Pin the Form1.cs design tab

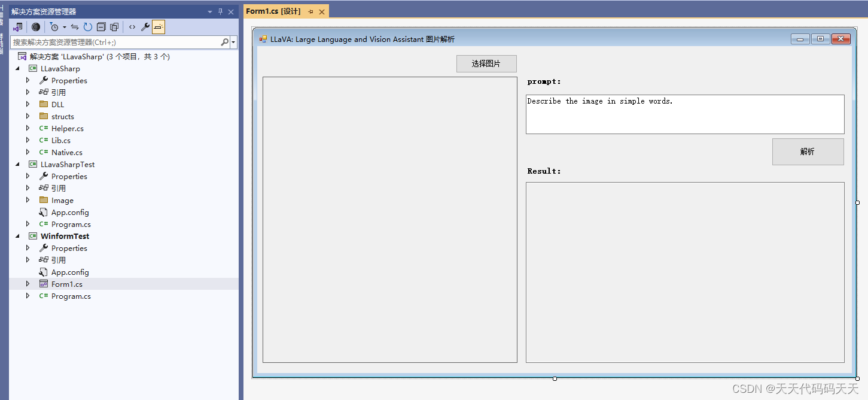tap(310, 11)
